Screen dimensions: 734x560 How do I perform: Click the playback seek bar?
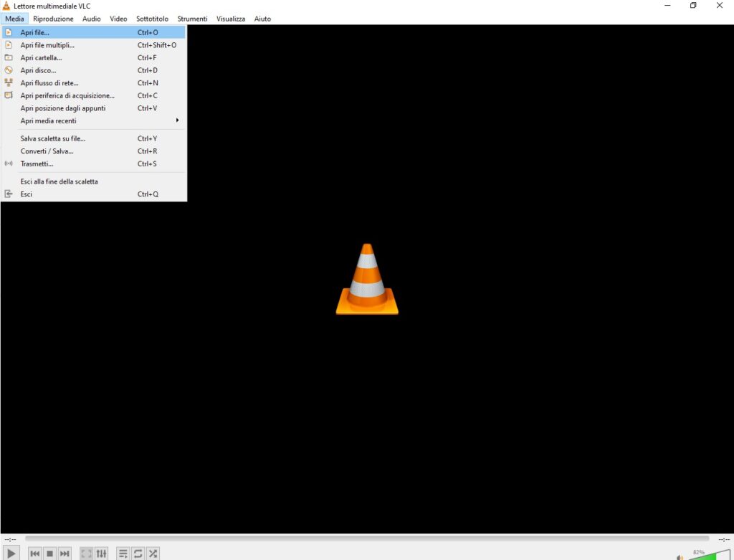click(x=367, y=539)
